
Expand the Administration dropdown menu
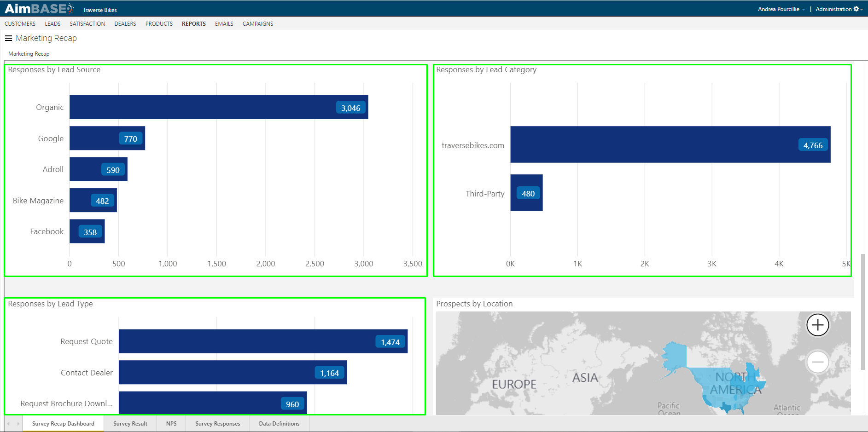coord(836,9)
